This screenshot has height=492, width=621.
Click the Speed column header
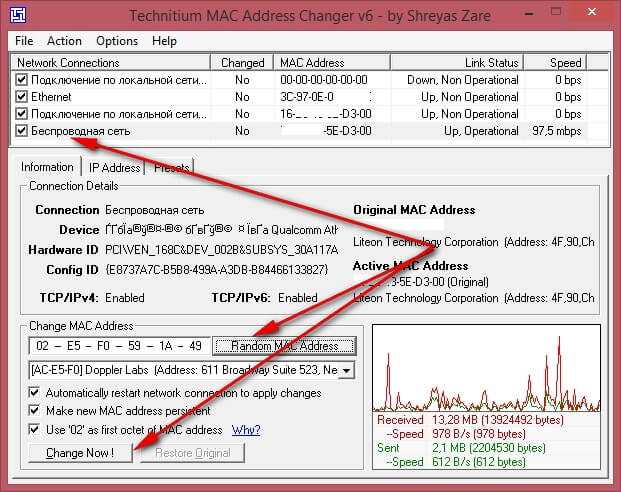tap(555, 63)
